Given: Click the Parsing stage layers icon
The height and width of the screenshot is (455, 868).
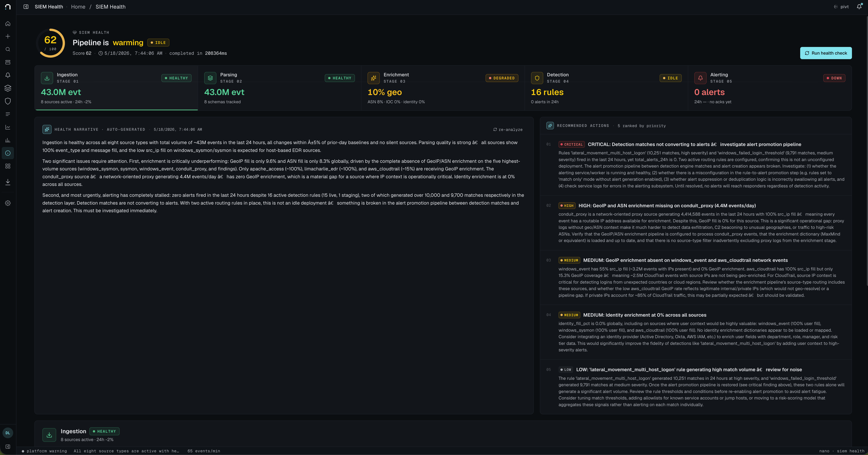Looking at the screenshot, I should point(210,78).
